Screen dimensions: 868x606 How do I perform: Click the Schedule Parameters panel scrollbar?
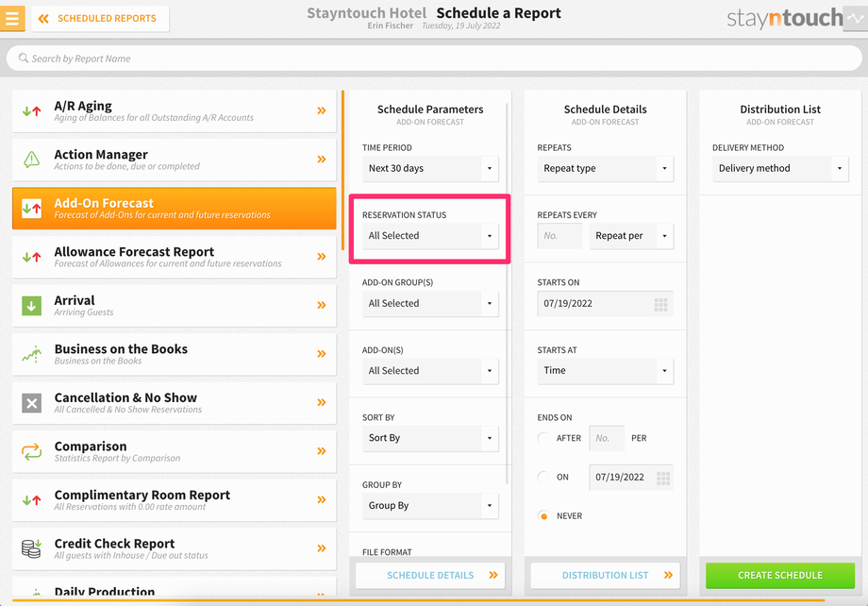[x=507, y=294]
